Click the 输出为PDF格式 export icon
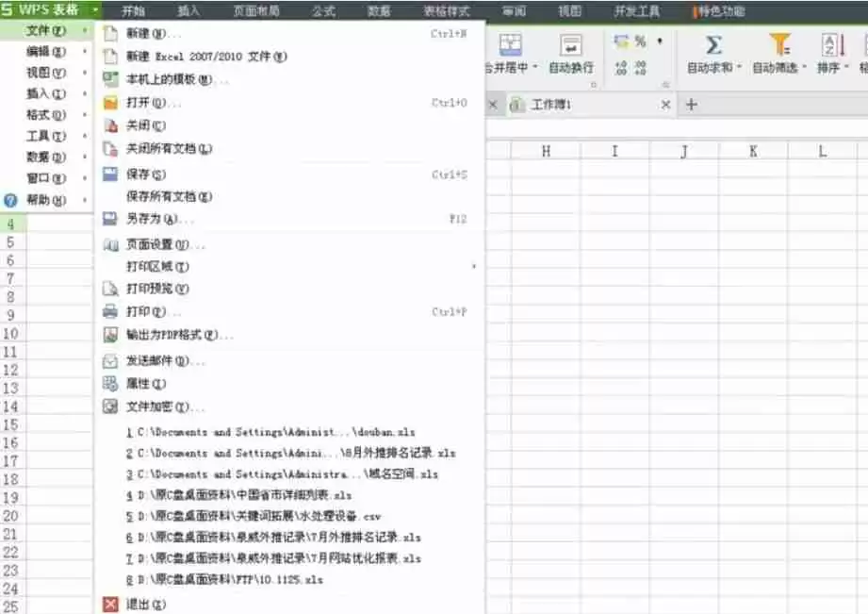 109,333
